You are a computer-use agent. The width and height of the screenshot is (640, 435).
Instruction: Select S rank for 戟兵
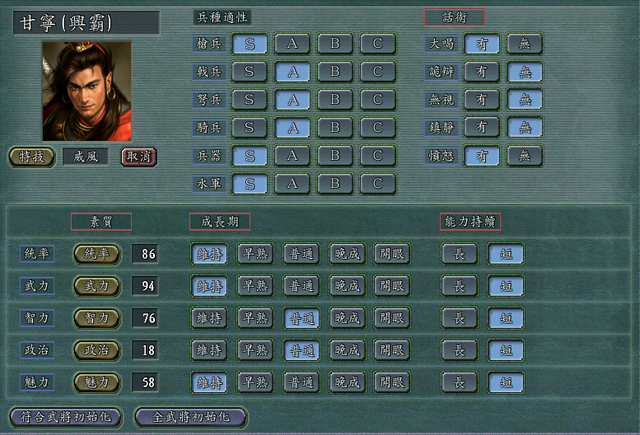click(x=249, y=72)
